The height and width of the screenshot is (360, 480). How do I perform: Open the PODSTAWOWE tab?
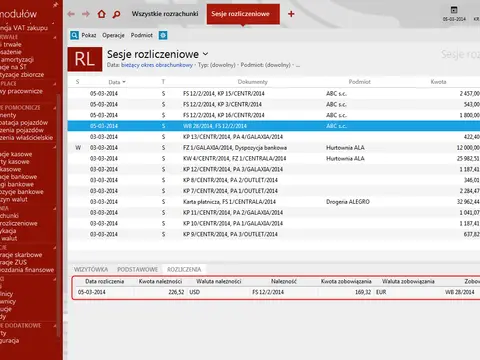click(x=137, y=269)
